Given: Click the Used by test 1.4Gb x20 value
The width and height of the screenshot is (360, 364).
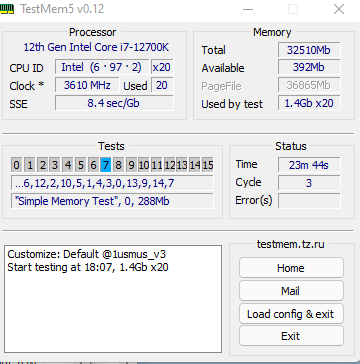Looking at the screenshot, I should (x=309, y=103).
